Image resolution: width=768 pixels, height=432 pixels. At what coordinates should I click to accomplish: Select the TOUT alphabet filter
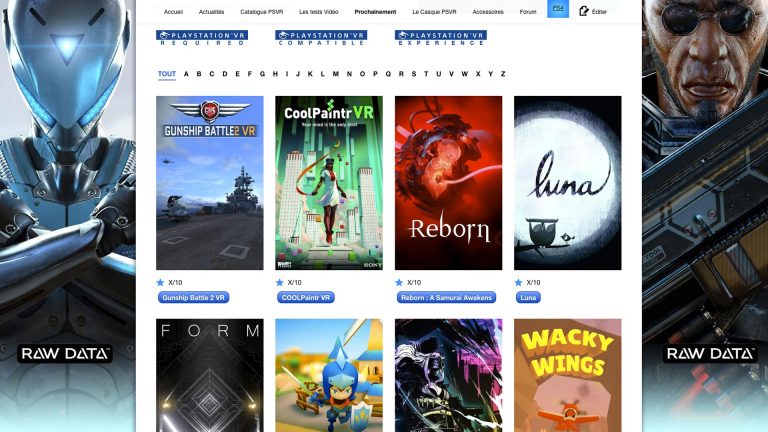coord(167,74)
